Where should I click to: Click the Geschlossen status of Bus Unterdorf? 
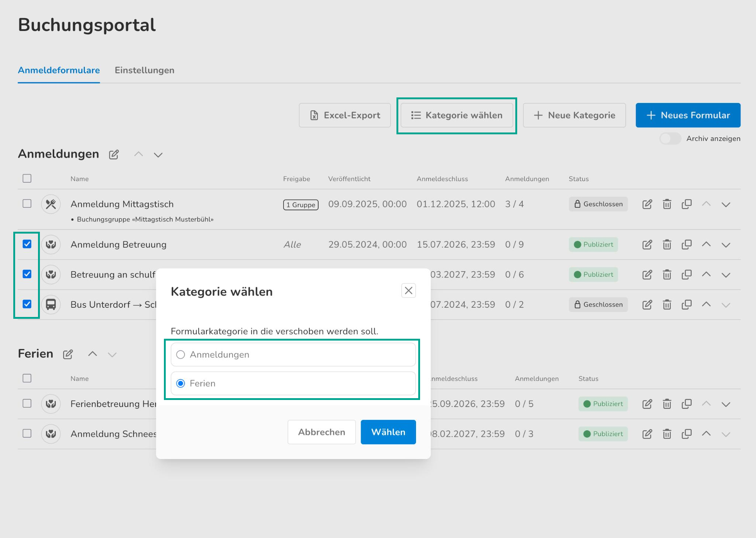598,305
